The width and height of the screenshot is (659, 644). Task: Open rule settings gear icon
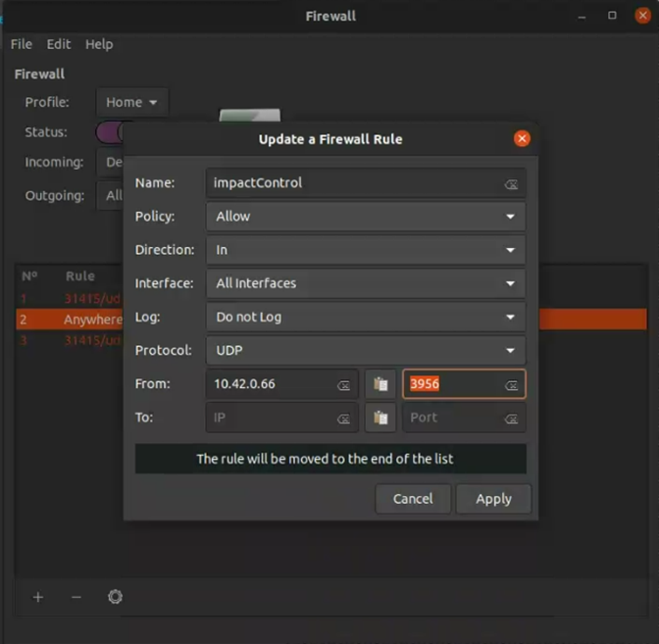(x=115, y=597)
